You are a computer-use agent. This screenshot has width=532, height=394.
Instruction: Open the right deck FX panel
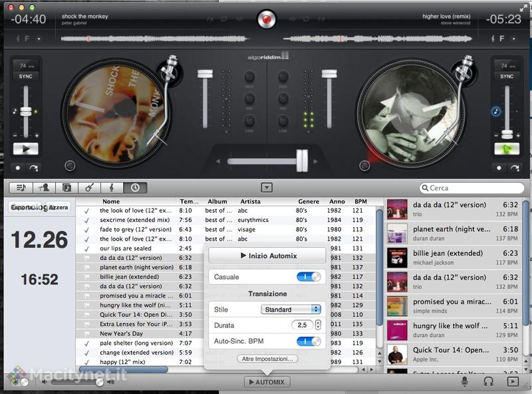321,19
